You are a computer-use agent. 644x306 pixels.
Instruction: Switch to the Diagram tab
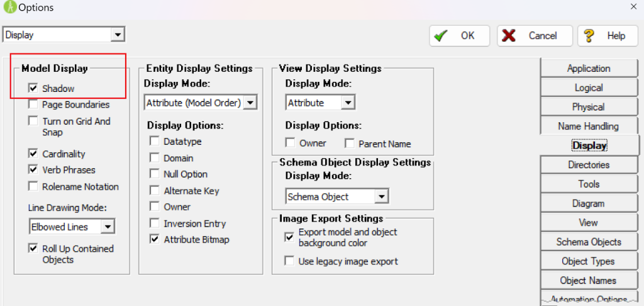pyautogui.click(x=589, y=203)
